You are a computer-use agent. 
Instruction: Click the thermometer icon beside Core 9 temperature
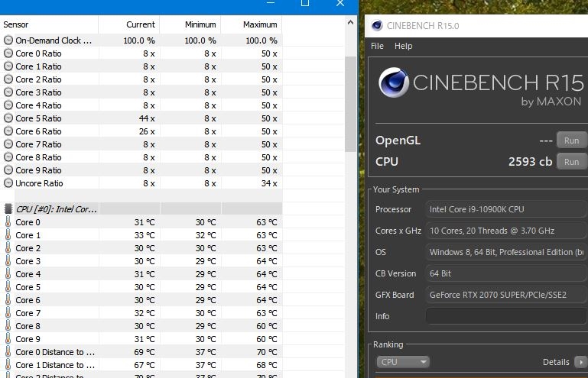(8, 339)
